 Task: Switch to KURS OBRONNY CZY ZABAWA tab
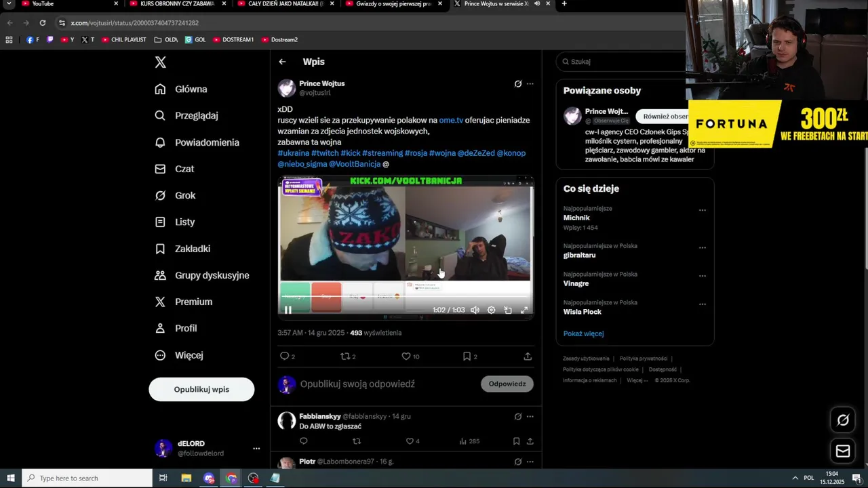[176, 4]
